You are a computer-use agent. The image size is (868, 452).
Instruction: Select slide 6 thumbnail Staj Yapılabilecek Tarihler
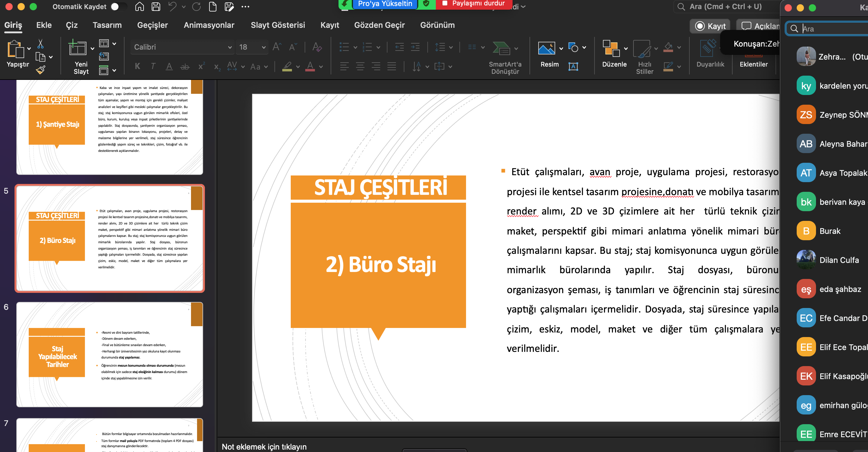coord(109,354)
